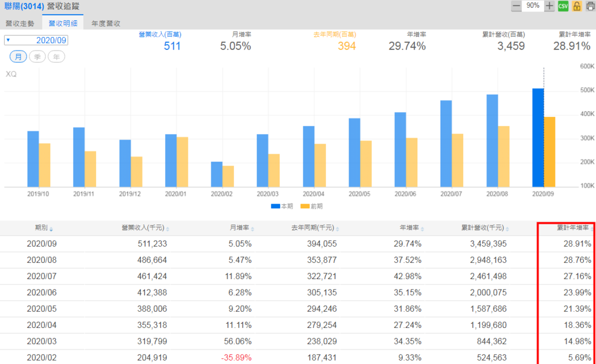596x364 pixels.
Task: Open the 2020/09 date dropdown
Action: (x=36, y=40)
